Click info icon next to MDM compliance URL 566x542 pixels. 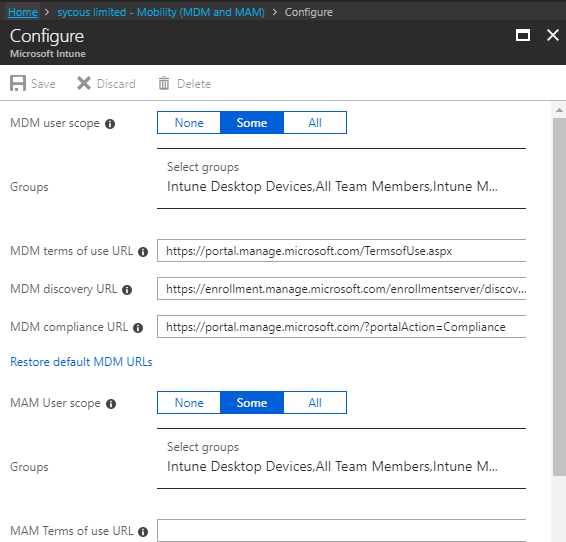point(138,328)
